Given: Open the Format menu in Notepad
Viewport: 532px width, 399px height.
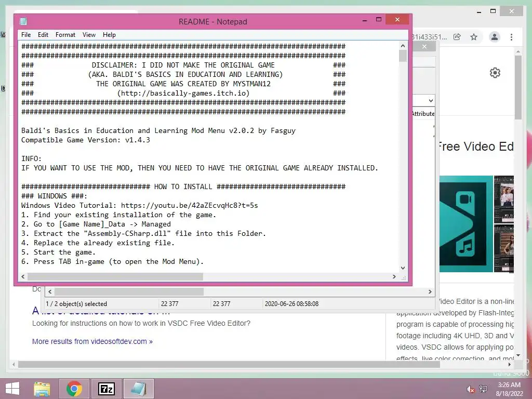Looking at the screenshot, I should coord(65,35).
